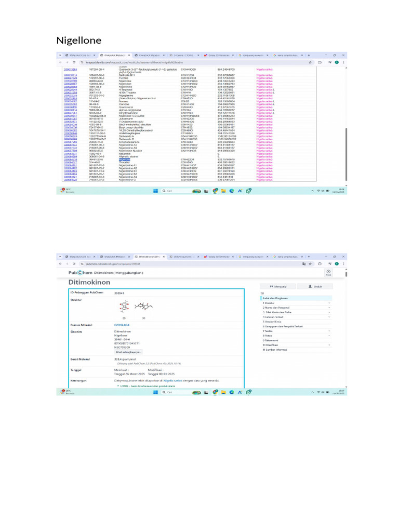Click the 3D structure image of Ditimokinon
399x532 pixels.
click(143, 307)
